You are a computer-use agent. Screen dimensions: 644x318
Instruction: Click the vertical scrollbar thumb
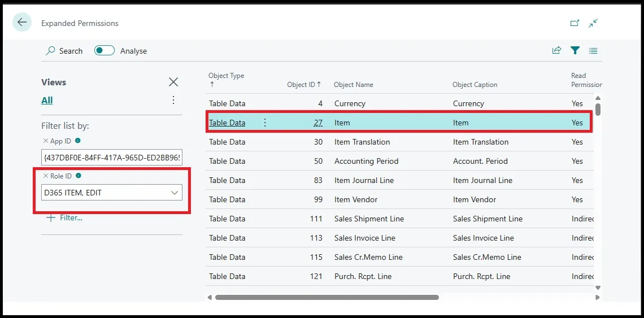point(598,109)
